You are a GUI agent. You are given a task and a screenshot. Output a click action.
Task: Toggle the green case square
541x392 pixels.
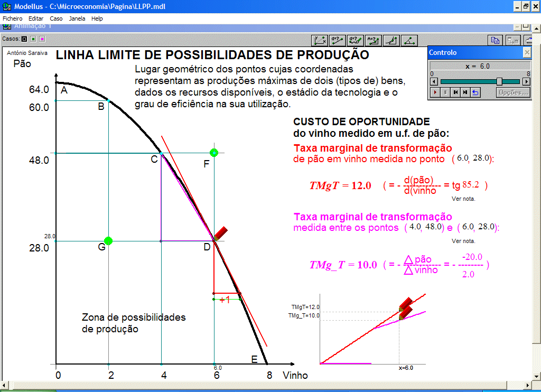(x=33, y=39)
